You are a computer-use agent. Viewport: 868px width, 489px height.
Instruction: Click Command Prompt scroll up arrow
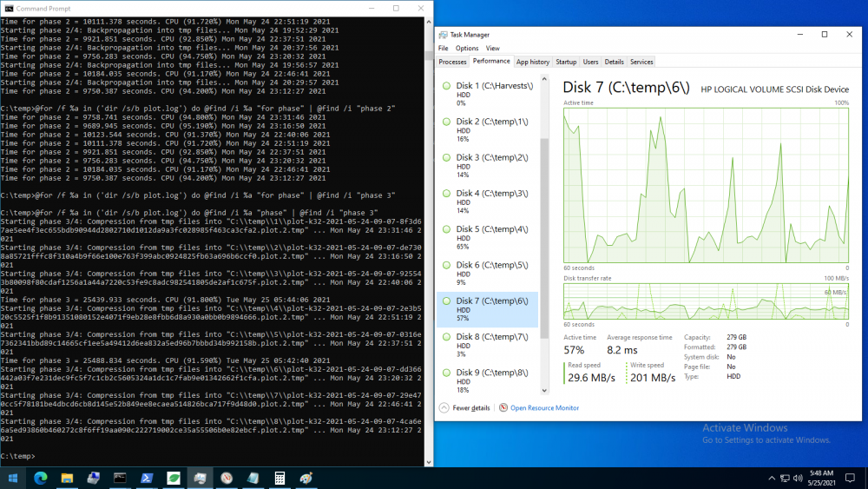click(429, 22)
